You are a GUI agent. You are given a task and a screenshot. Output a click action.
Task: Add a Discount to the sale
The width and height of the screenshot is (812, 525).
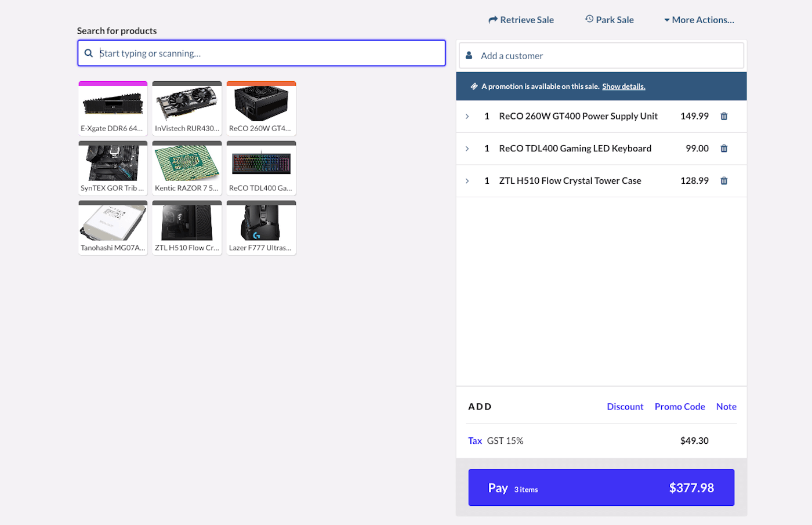click(x=625, y=407)
